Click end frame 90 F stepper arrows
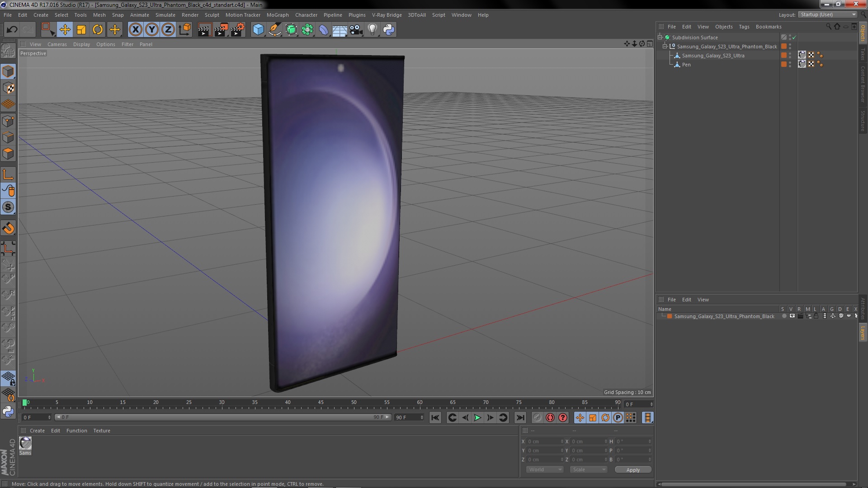Screen dimensions: 868x488 422,418
